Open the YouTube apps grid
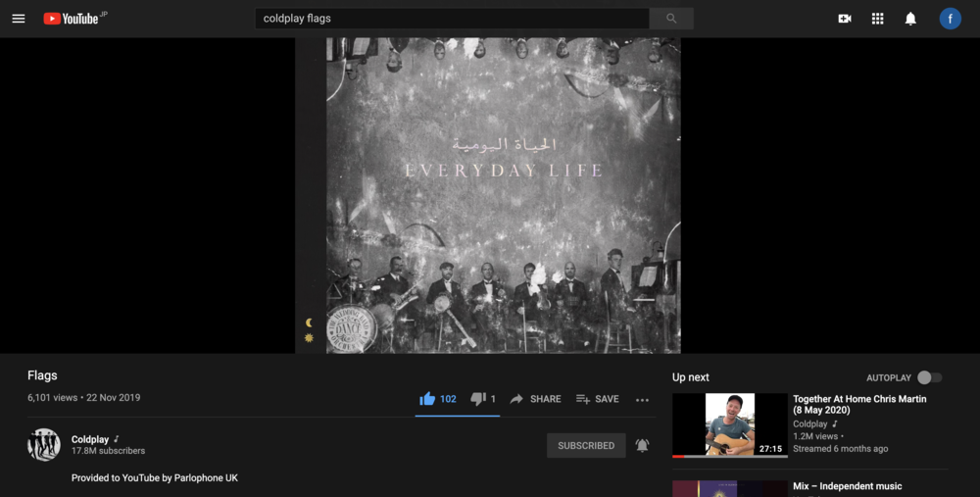 (x=877, y=19)
